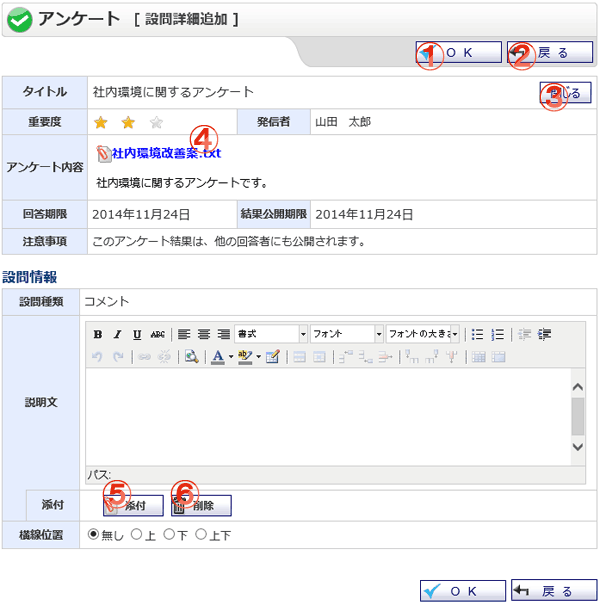Click the delete column icon

click(x=451, y=357)
